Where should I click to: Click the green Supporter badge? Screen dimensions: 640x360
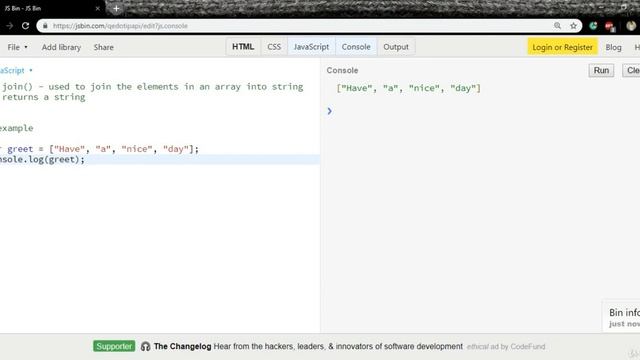114,346
